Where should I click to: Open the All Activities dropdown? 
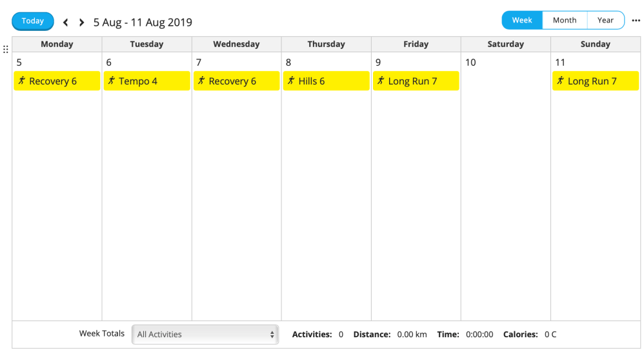pyautogui.click(x=205, y=335)
